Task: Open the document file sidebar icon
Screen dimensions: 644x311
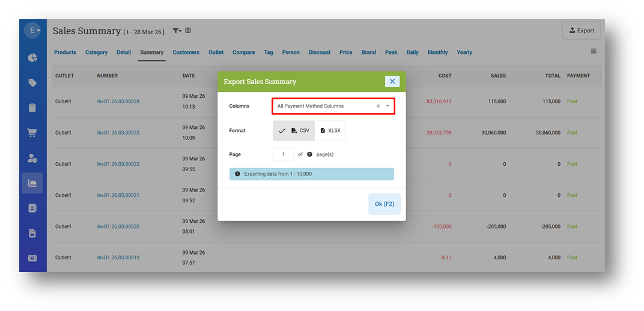Action: (32, 233)
